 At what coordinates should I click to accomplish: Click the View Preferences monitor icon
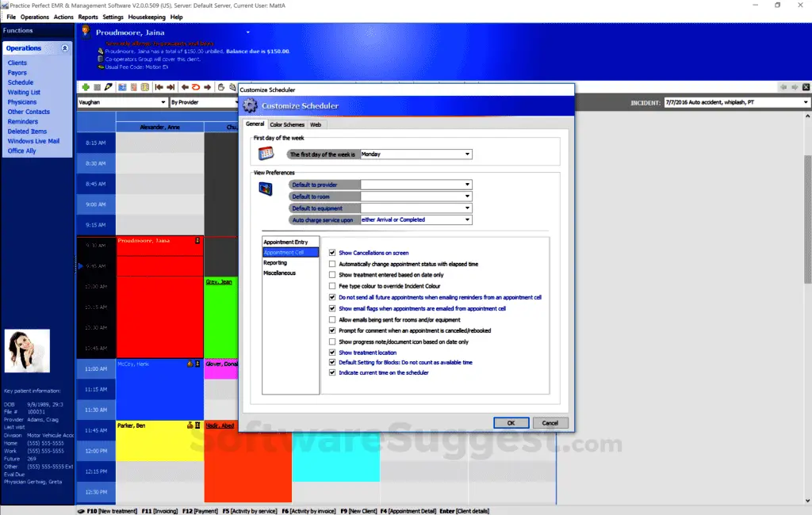[x=266, y=189]
